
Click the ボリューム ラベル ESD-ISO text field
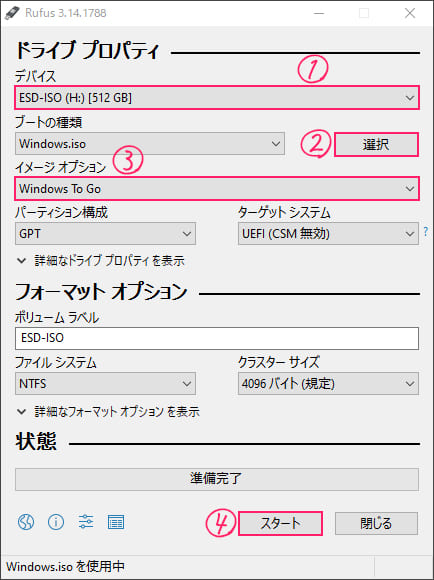tap(217, 338)
